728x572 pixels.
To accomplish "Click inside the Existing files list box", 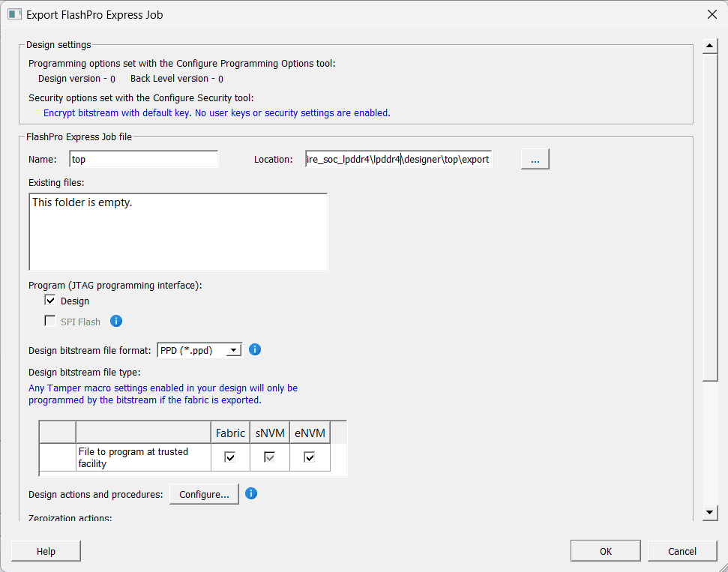I will 178,232.
